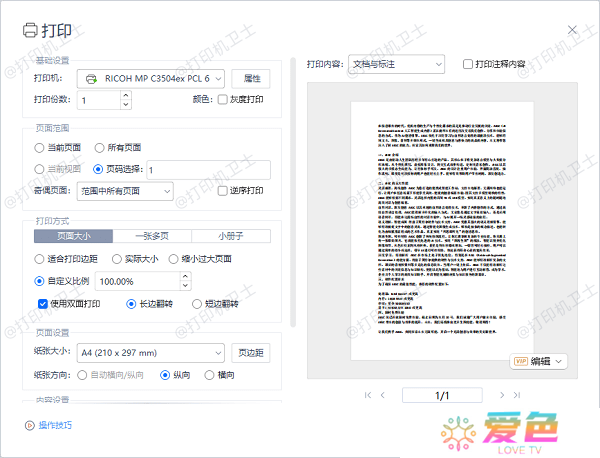Enable 灰度打印 grayscale printing
The image size is (600, 458).
(x=222, y=99)
